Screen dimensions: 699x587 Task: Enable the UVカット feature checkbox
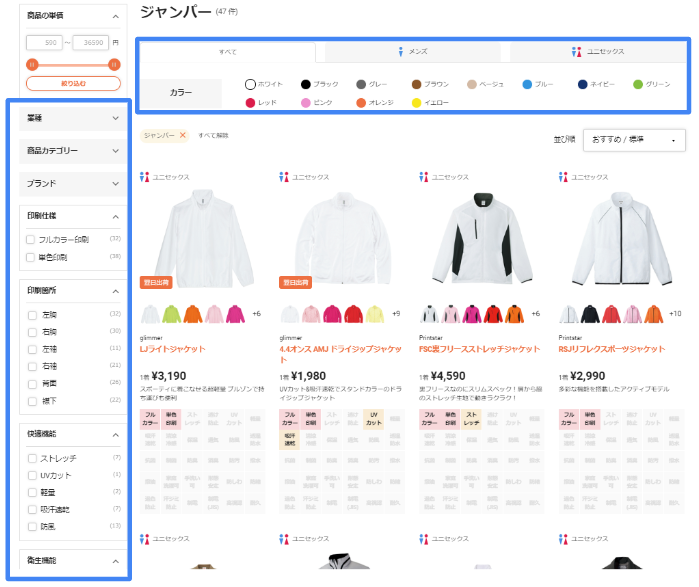[x=32, y=476]
